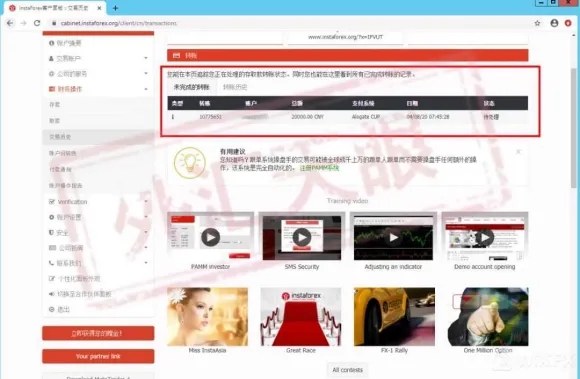
Task: Open the browser profile avatar icon
Action: [x=554, y=23]
